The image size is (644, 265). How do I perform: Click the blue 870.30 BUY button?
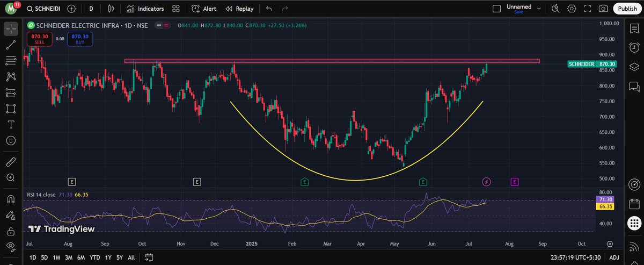coord(80,39)
